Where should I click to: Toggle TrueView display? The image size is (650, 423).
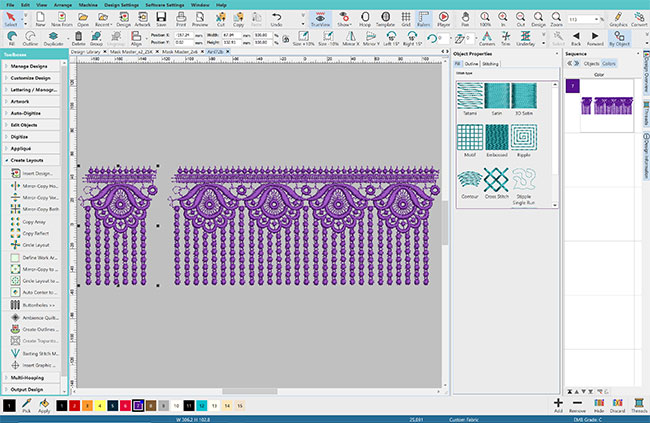coord(320,19)
